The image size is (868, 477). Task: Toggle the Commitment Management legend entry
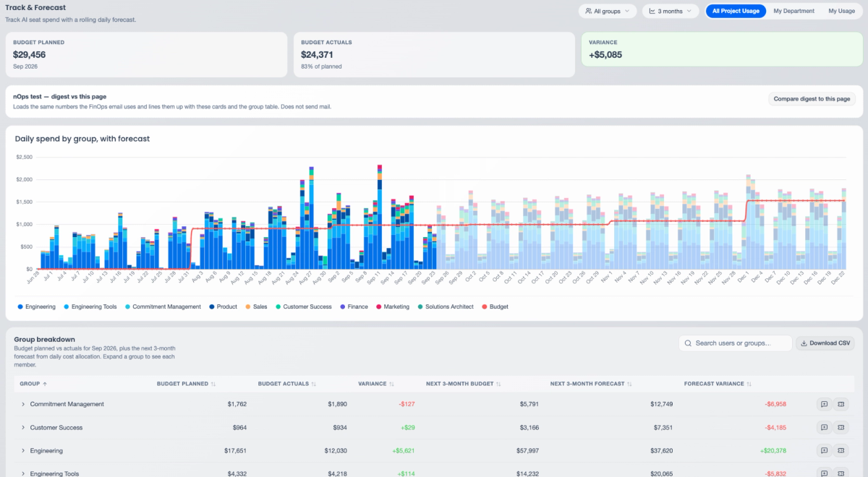tap(163, 306)
